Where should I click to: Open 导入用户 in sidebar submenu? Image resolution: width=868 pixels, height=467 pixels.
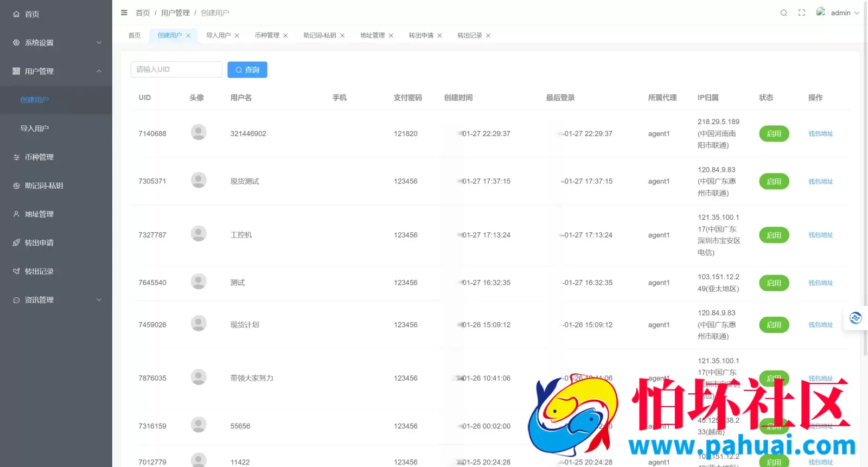(x=56, y=129)
